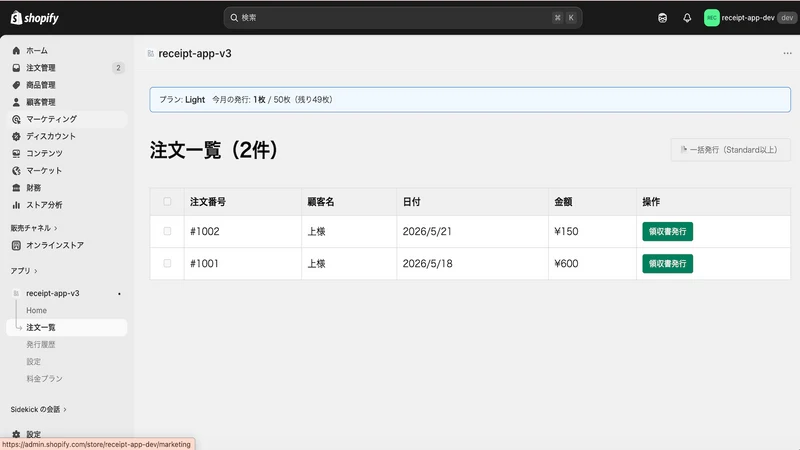
Task: Click the マーケティング target icon
Action: 16,119
